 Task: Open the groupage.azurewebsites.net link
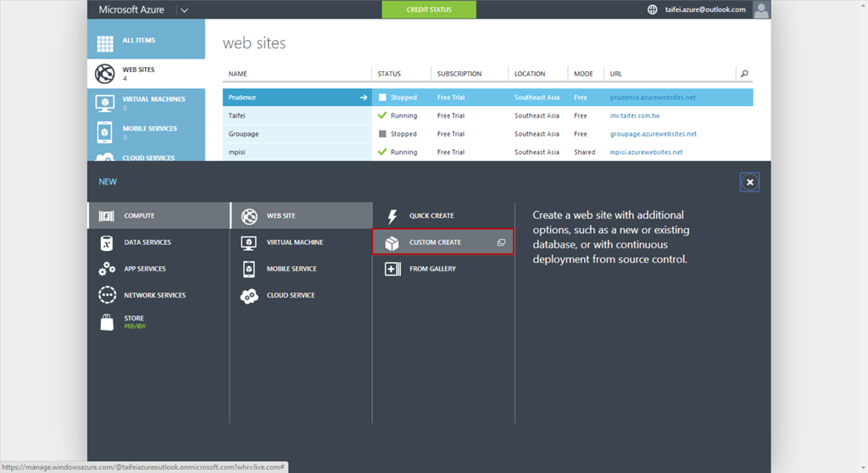(654, 134)
